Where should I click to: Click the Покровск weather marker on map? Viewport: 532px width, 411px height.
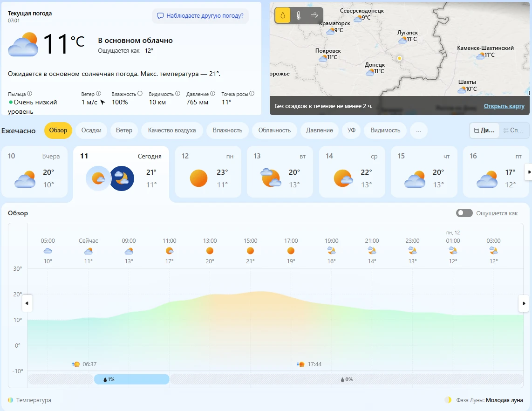click(x=328, y=55)
